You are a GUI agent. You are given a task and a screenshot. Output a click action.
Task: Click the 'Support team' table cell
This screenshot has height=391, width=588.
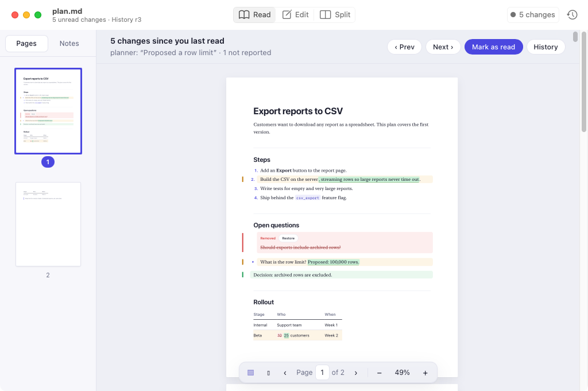click(x=289, y=325)
